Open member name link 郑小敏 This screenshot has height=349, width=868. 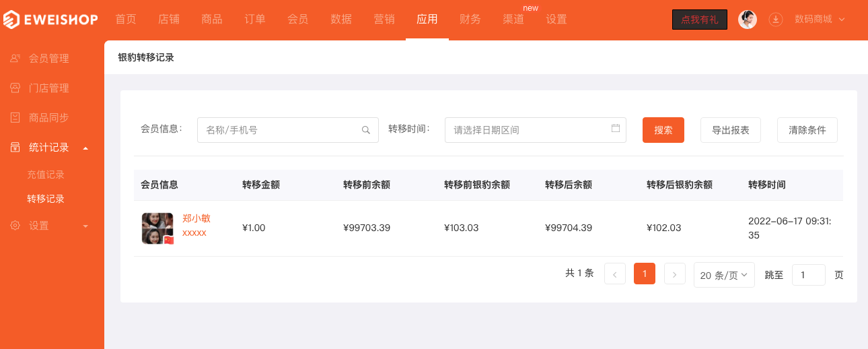click(196, 218)
